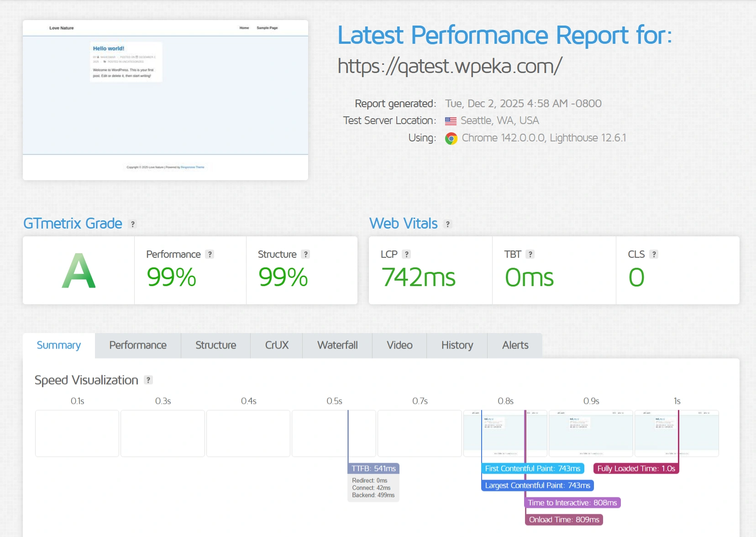Click the Fully Loaded Time marker label
The image size is (756, 537).
click(x=636, y=469)
